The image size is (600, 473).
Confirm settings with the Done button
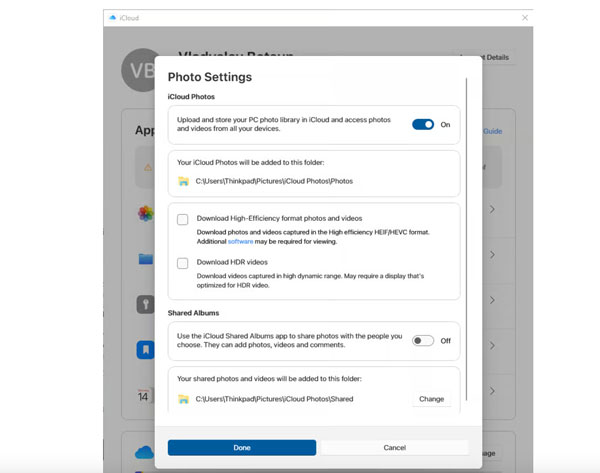tap(242, 447)
